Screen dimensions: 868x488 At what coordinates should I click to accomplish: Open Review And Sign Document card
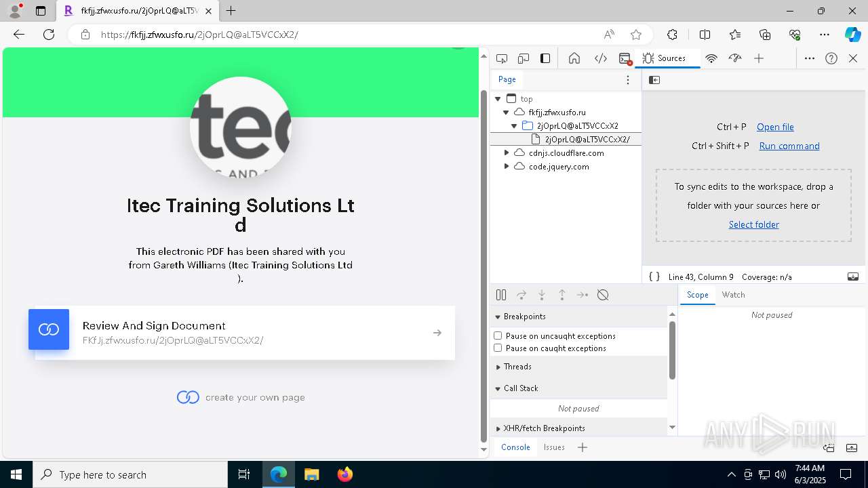coord(245,332)
